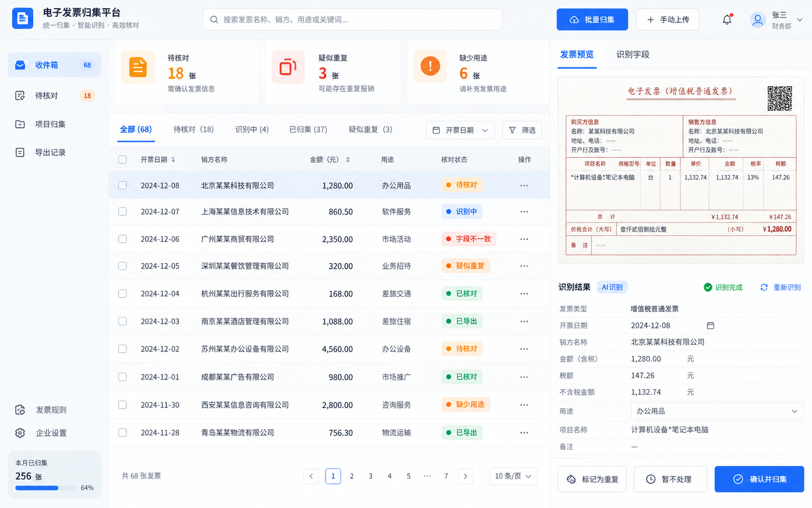Click the 本月已归集 progress bar

[x=46, y=488]
